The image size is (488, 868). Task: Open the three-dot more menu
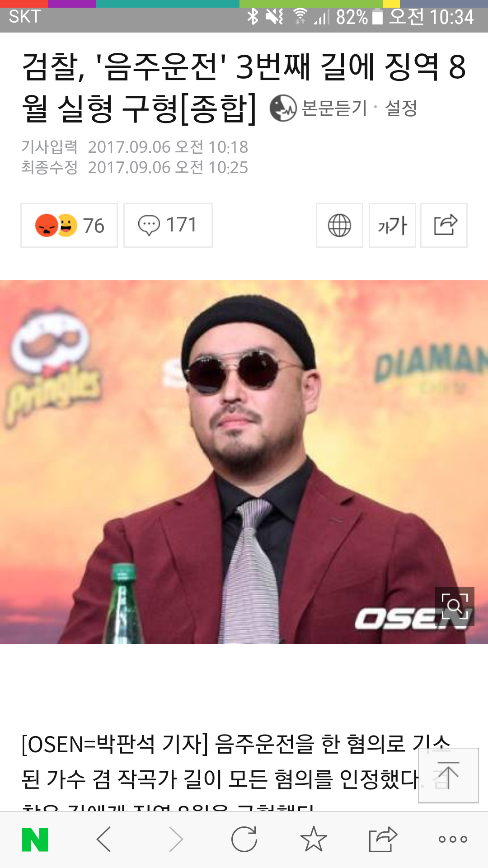(x=453, y=840)
